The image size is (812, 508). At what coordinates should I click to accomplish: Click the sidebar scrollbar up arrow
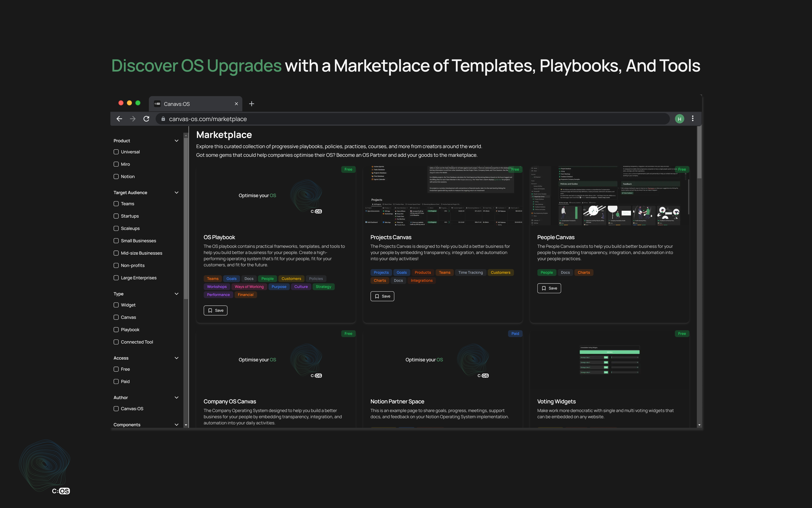pos(186,135)
